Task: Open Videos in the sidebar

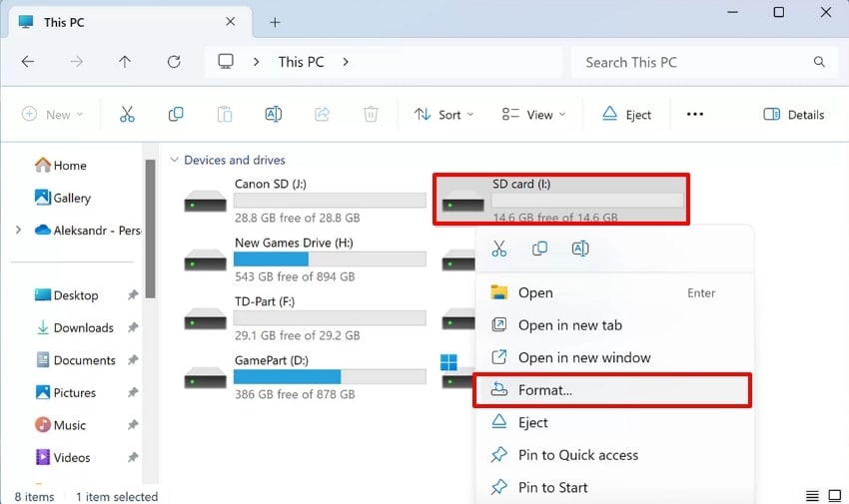Action: click(62, 457)
